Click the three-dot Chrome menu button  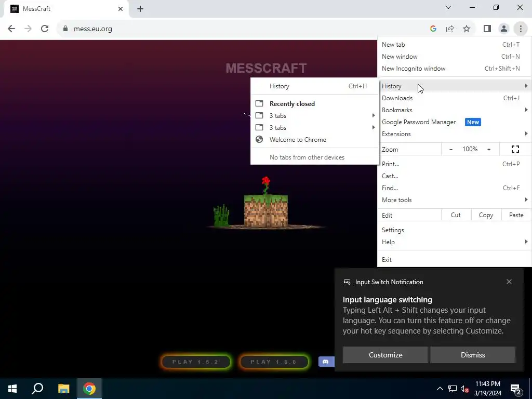pos(521,29)
